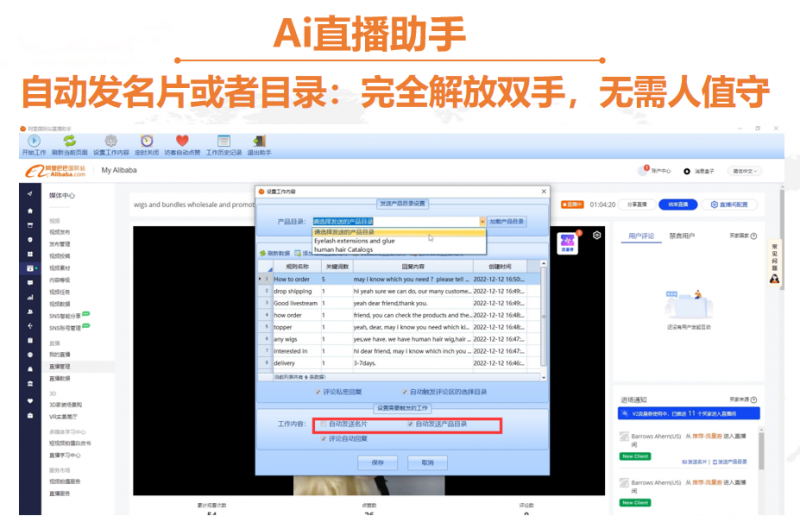Click the 退出助手 exit door icon
The height and width of the screenshot is (522, 800).
pos(259,141)
